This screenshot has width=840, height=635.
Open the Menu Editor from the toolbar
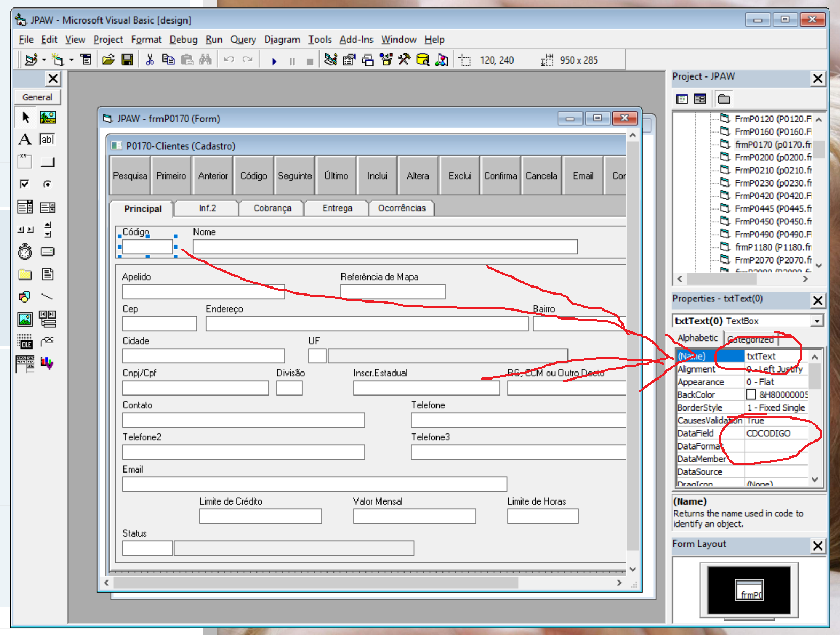point(86,60)
